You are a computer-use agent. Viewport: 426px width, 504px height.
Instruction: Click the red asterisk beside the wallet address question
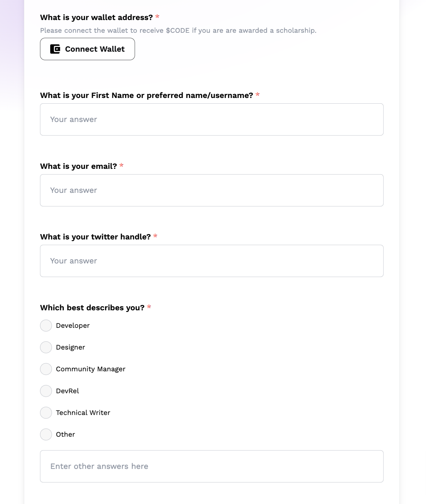click(x=157, y=17)
